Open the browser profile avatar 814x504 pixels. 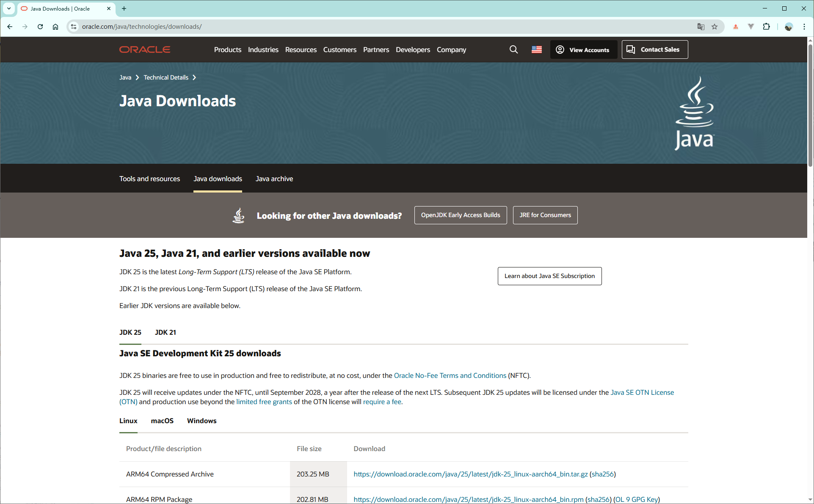tap(789, 27)
